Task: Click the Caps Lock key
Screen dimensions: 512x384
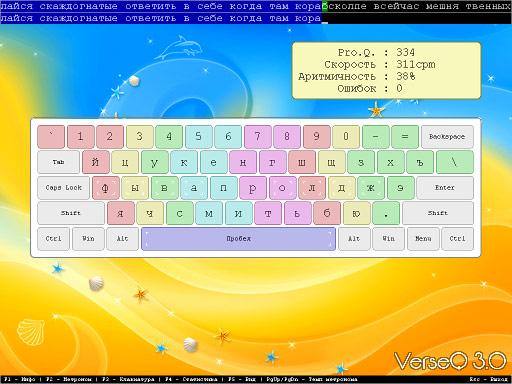Action: point(64,188)
